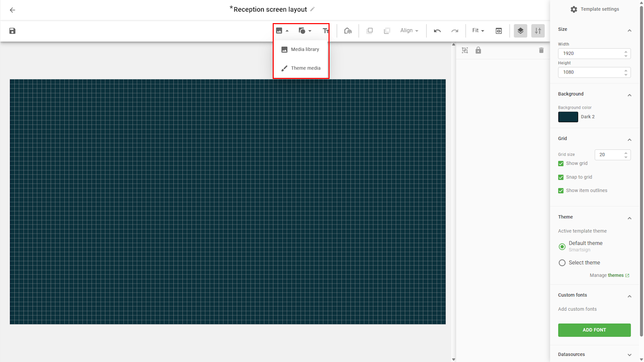The width and height of the screenshot is (644, 362).
Task: Uncheck the Show grid checkbox
Action: point(561,163)
